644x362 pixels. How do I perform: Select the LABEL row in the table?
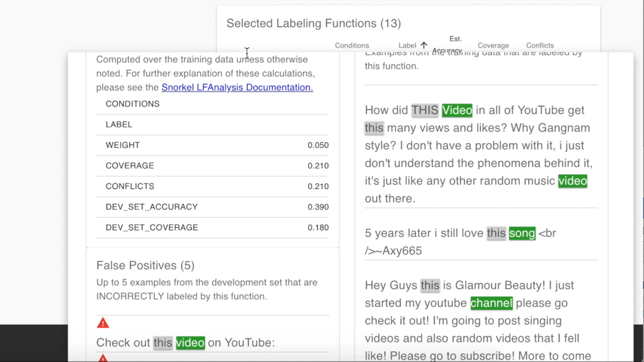212,124
